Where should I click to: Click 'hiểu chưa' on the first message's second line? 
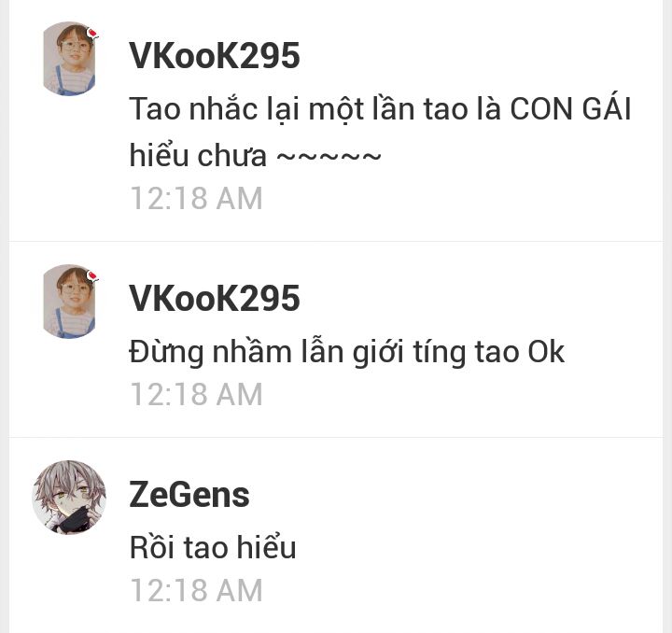coord(198,155)
